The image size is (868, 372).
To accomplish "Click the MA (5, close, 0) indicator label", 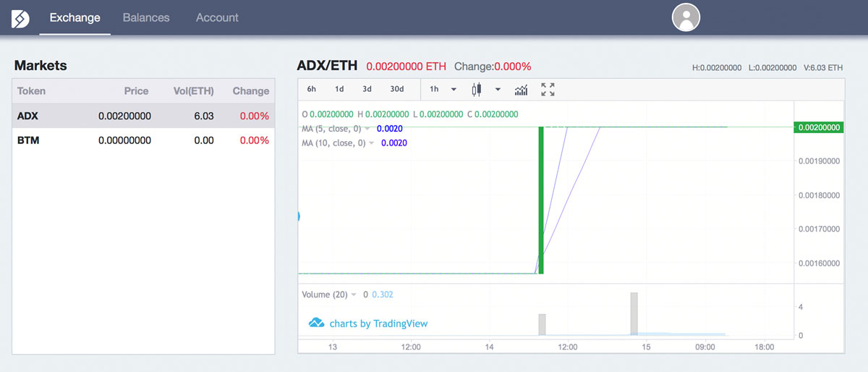I will [331, 129].
